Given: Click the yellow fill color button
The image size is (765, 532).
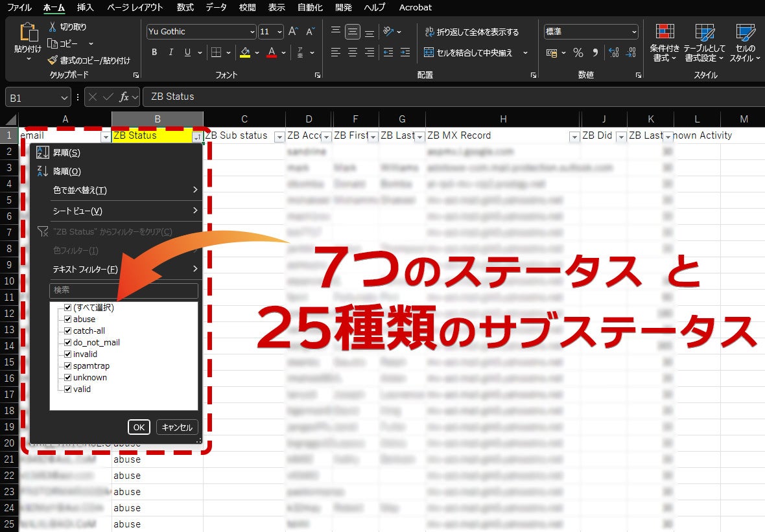Looking at the screenshot, I should pyautogui.click(x=245, y=52).
